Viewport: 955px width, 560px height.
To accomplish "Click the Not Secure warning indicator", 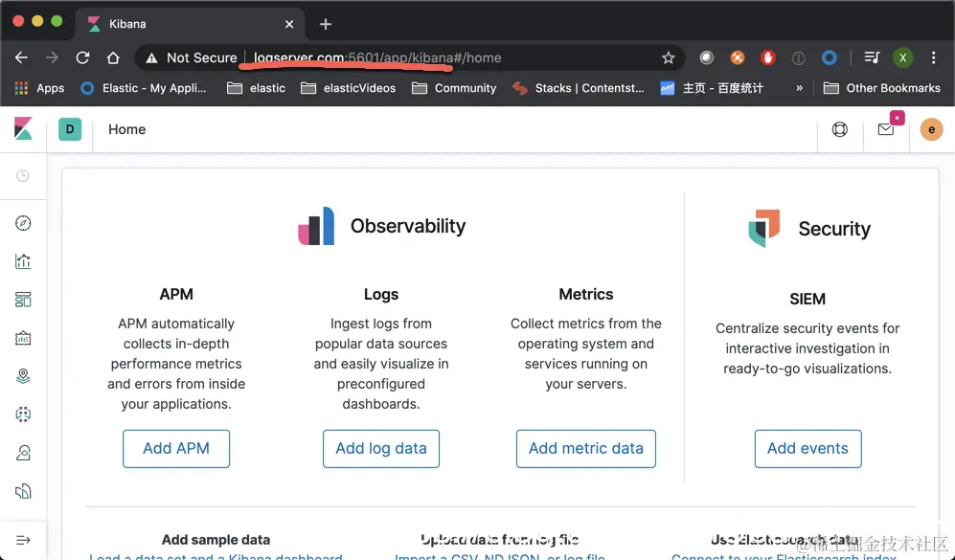I will [x=192, y=57].
